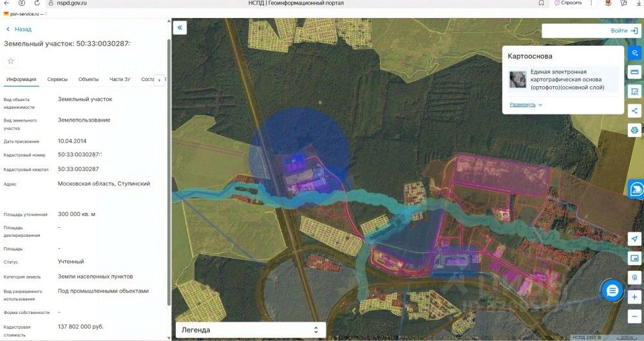644x341 pixels.
Task: Click cadastral quarter value 50:33:0030287
Action: point(78,169)
